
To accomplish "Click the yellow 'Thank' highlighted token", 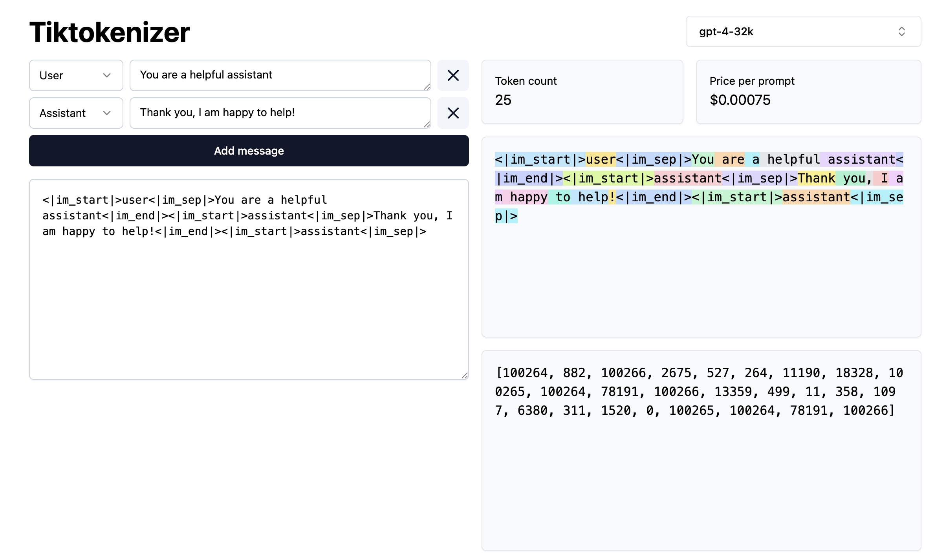I will [816, 178].
